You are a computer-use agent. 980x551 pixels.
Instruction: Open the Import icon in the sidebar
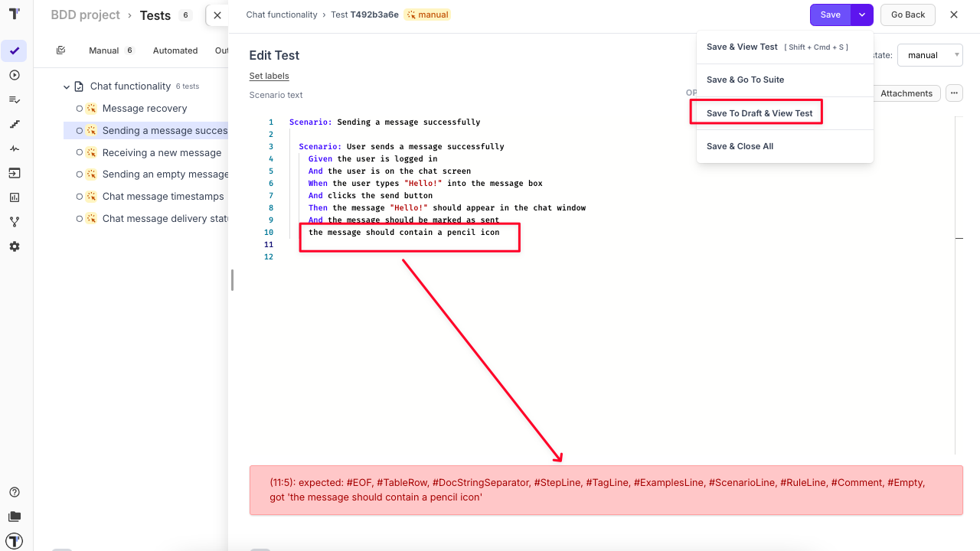15,173
